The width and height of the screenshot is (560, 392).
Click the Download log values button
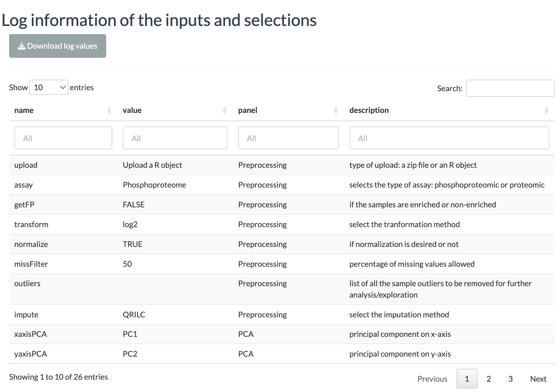(x=57, y=46)
